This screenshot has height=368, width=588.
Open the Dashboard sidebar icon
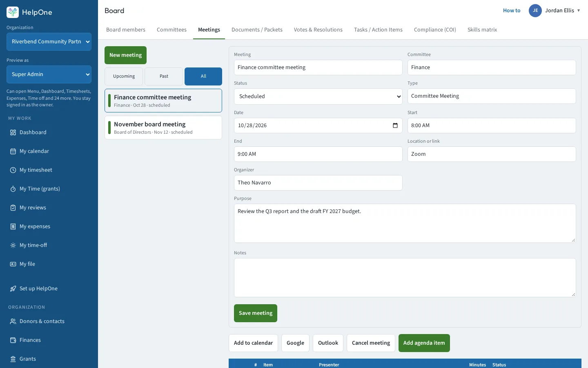click(x=13, y=132)
